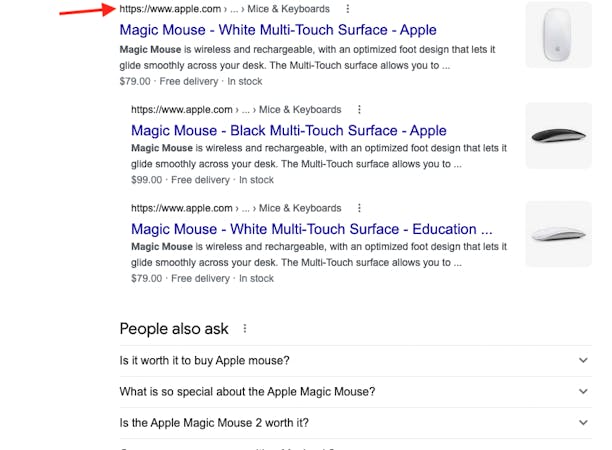Click the 'People also ask' heading
Image resolution: width=612 pixels, height=450 pixels.
[x=174, y=329]
